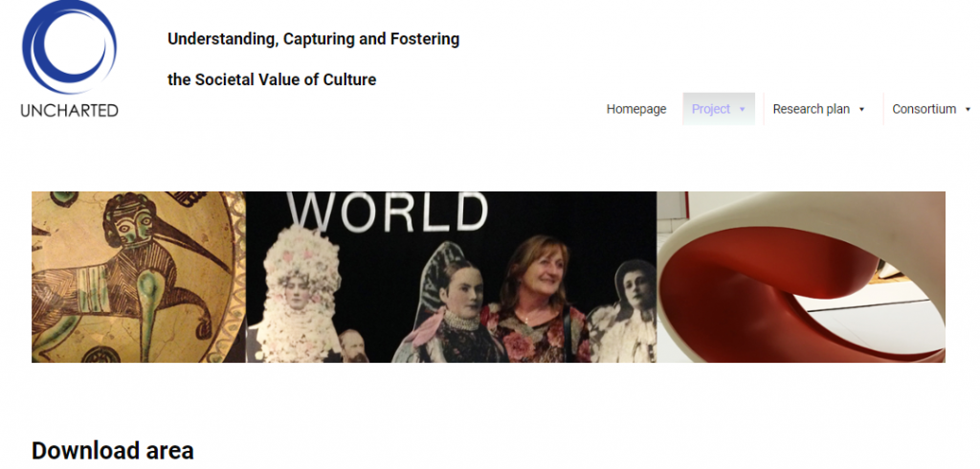
Task: Open the Project menu item
Action: [711, 109]
